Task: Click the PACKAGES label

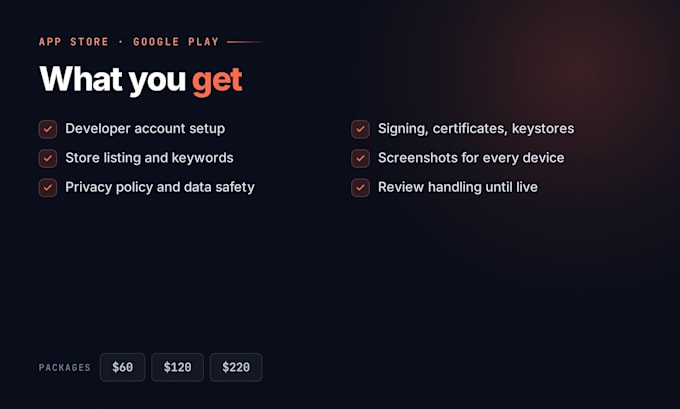Action: tap(65, 368)
